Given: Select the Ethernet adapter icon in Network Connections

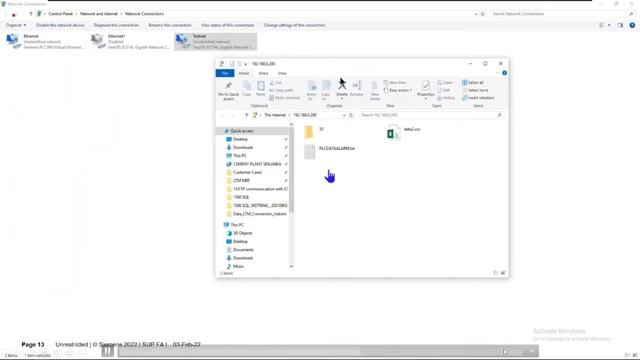Looking at the screenshot, I should point(14,41).
